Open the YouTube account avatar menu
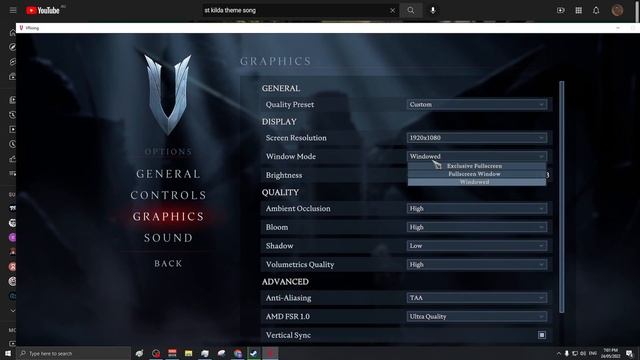640x360 pixels. pos(617,10)
